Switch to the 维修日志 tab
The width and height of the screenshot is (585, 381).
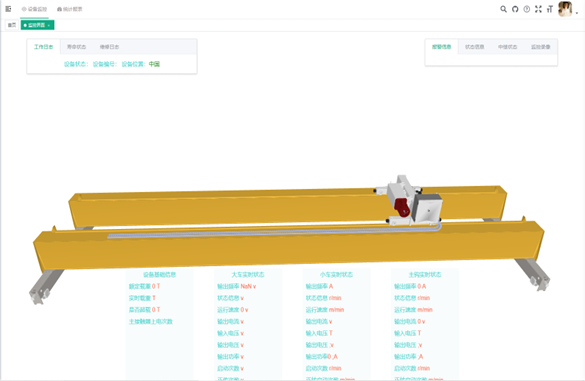click(x=109, y=47)
